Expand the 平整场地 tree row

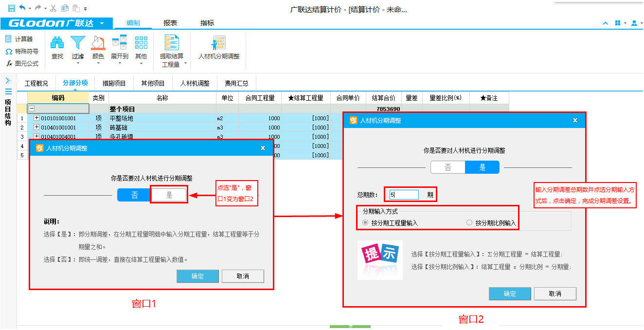(36, 118)
